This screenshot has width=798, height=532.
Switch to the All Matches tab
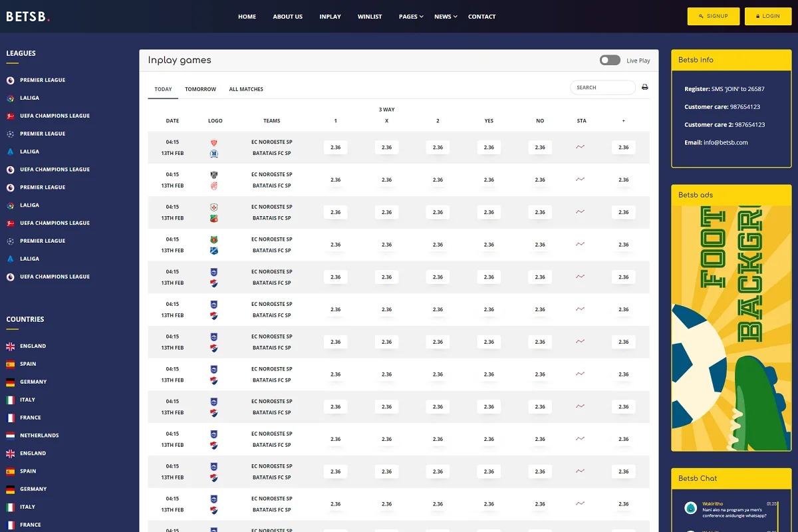pyautogui.click(x=246, y=89)
